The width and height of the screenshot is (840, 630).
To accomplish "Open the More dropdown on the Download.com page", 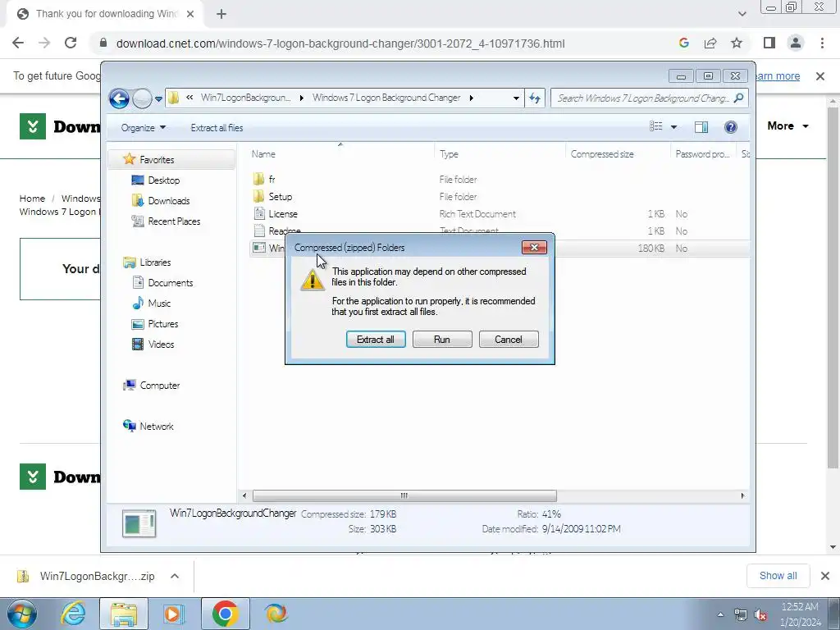I will tap(787, 126).
